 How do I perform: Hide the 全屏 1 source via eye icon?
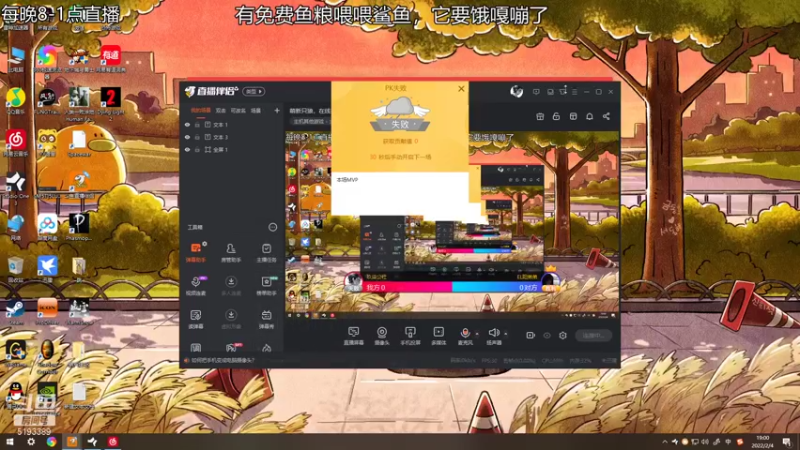tap(187, 149)
